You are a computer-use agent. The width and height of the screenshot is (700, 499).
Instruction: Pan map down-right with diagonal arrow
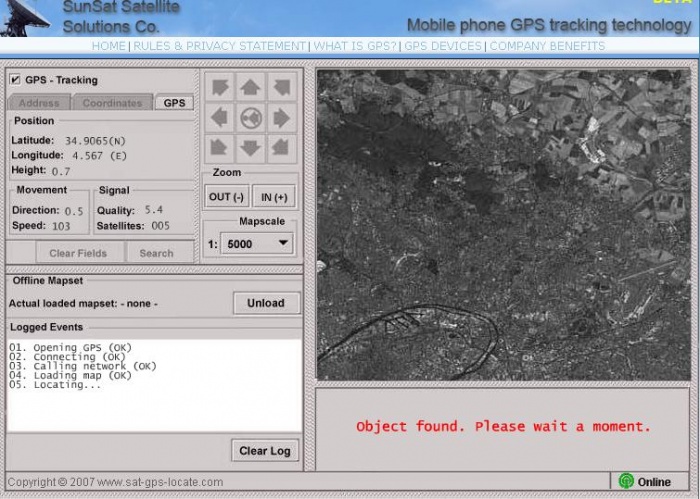pos(282,148)
